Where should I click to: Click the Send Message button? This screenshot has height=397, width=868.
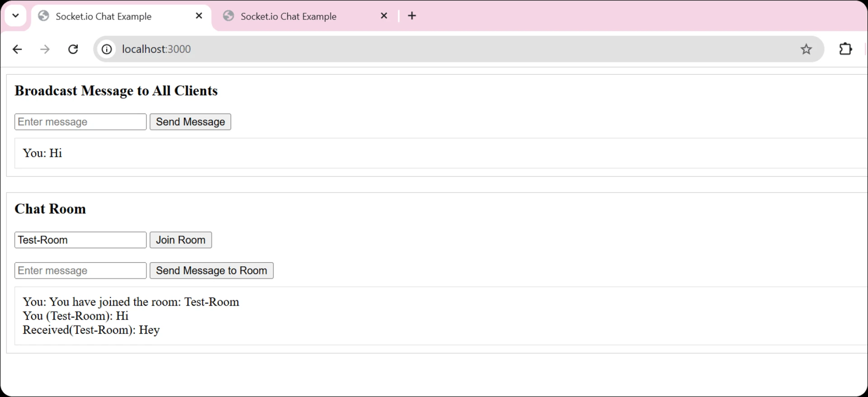point(190,122)
